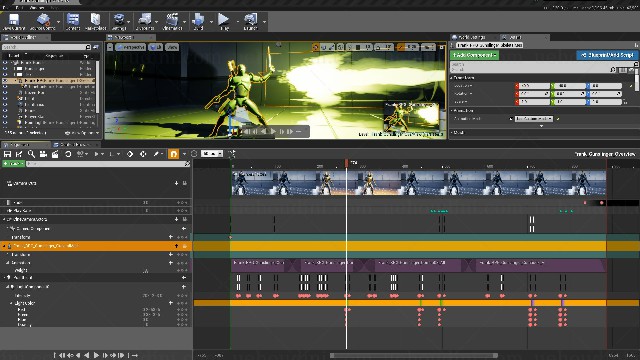Toggle visibility eye of first outliner item

5,63
